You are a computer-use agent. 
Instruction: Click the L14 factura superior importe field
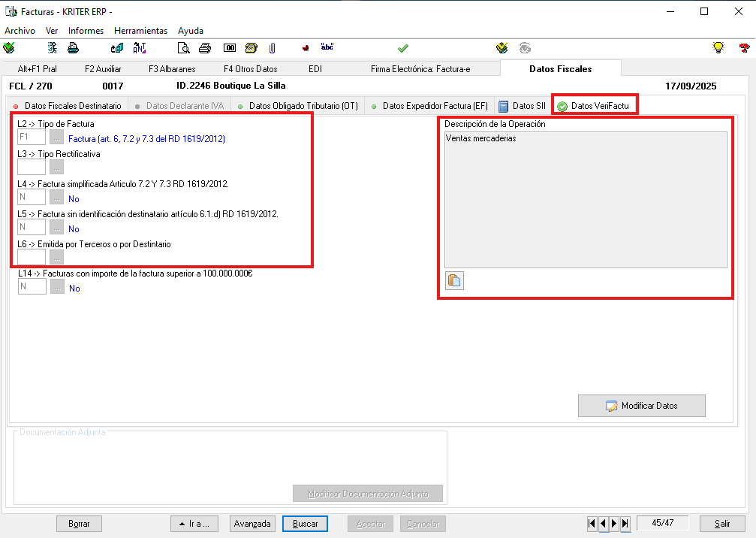pos(32,287)
